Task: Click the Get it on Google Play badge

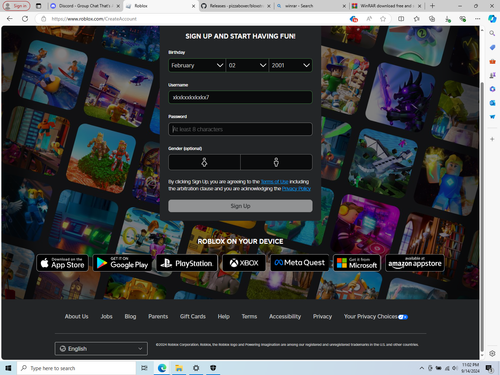Action: 122,263
